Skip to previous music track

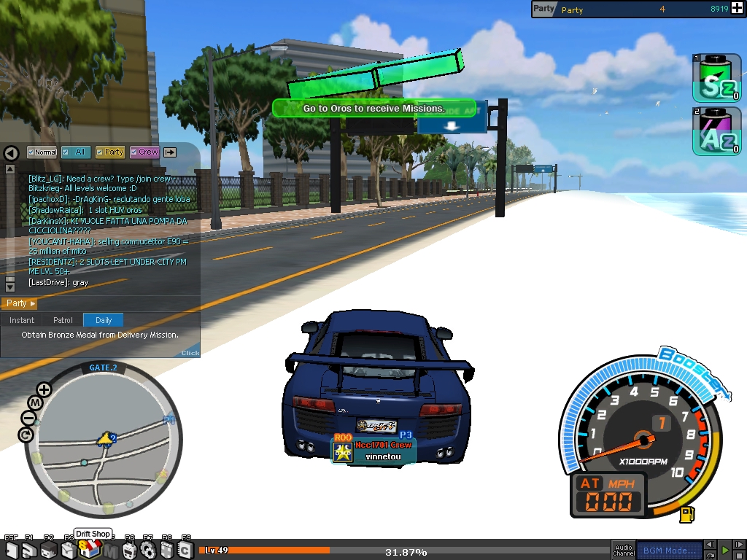(710, 544)
